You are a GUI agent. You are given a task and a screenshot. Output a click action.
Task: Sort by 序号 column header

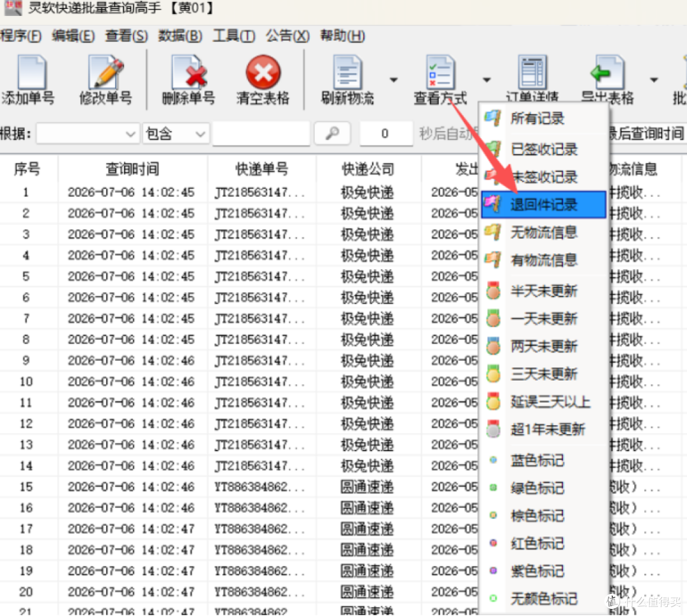(27, 169)
